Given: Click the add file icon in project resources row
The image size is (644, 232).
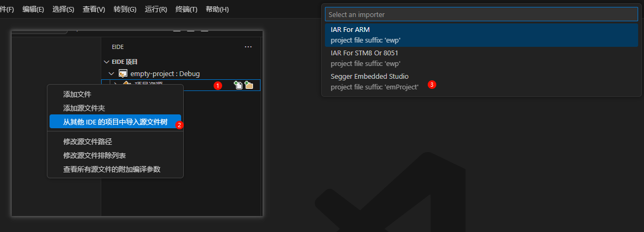Looking at the screenshot, I should 238,85.
